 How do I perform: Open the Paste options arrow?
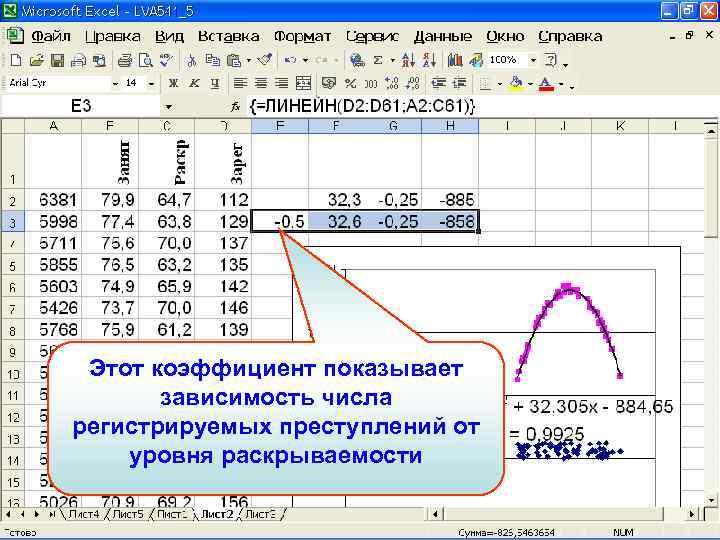(x=248, y=60)
